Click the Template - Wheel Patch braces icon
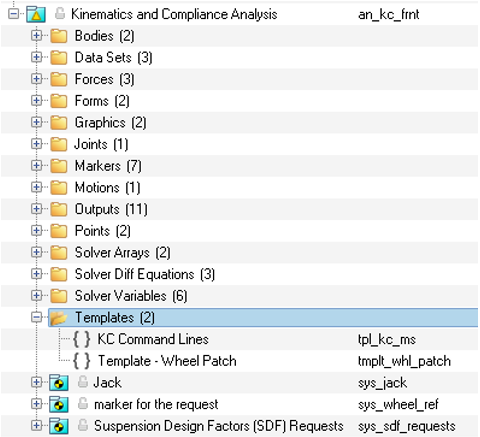The width and height of the screenshot is (480, 437). click(x=82, y=361)
